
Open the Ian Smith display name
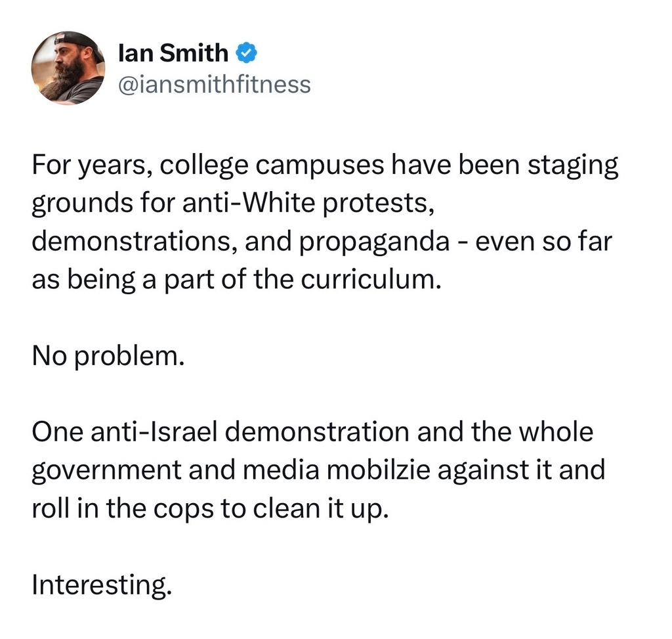point(173,54)
